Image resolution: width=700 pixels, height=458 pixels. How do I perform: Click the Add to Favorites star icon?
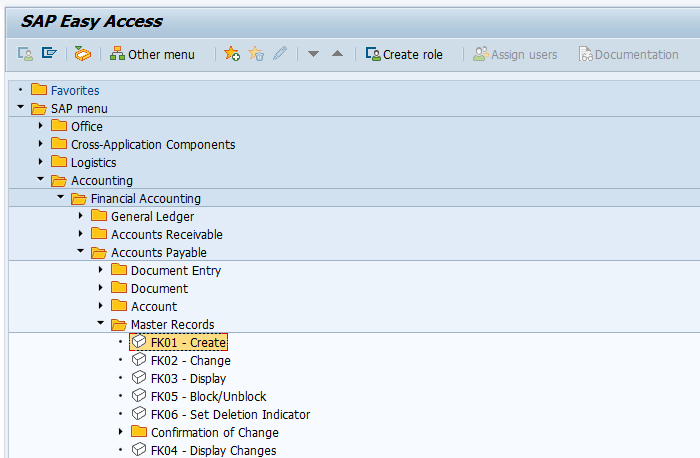[x=232, y=54]
